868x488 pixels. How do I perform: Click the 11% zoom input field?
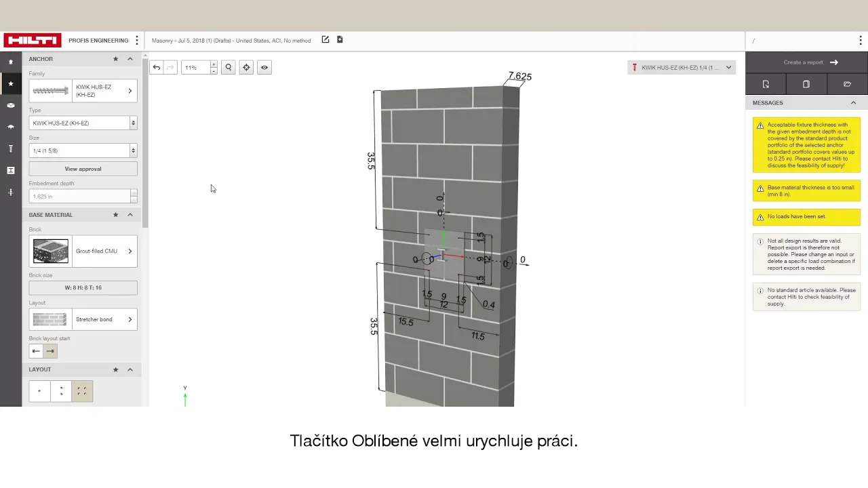click(196, 68)
